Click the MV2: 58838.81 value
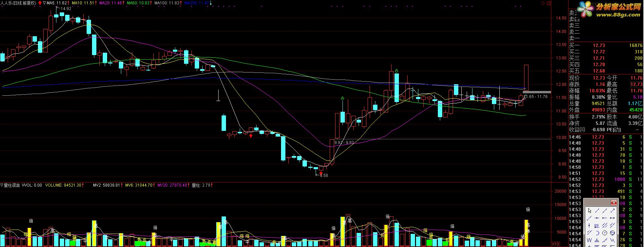This screenshot has height=247, width=644. [106, 185]
